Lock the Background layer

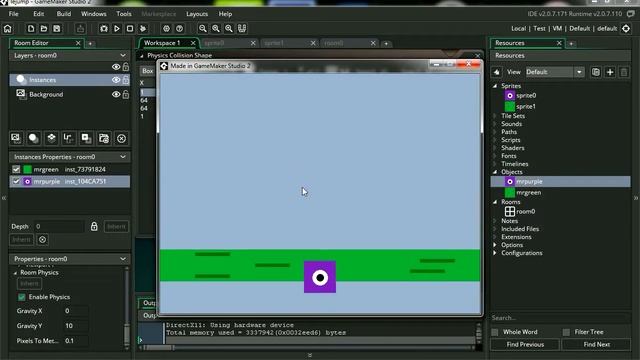click(126, 94)
